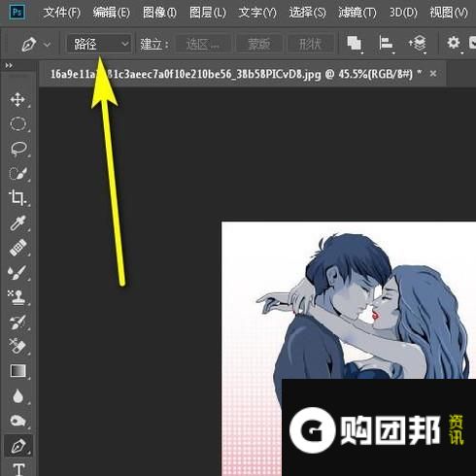The image size is (476, 476).
Task: Open the gear settings options
Action: (454, 44)
